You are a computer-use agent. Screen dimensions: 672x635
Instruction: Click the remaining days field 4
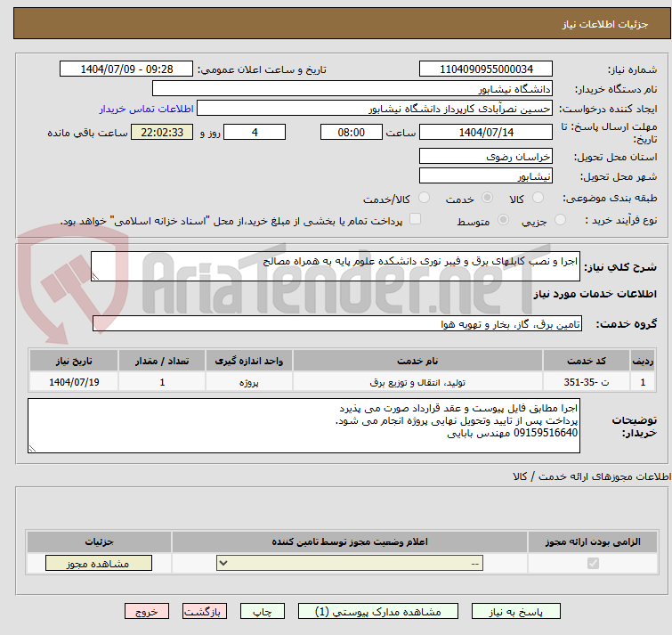[x=255, y=132]
